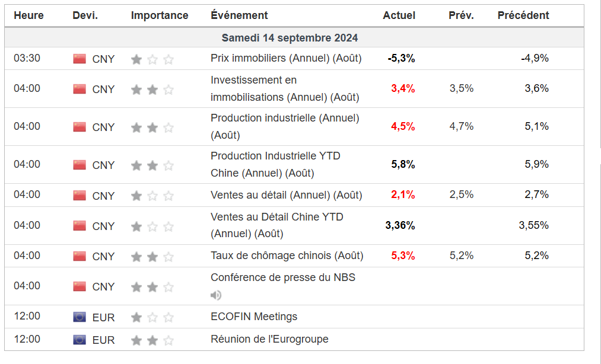
Task: Click EU flag in Réunion de l'Eurogroupe row
Action: point(80,340)
